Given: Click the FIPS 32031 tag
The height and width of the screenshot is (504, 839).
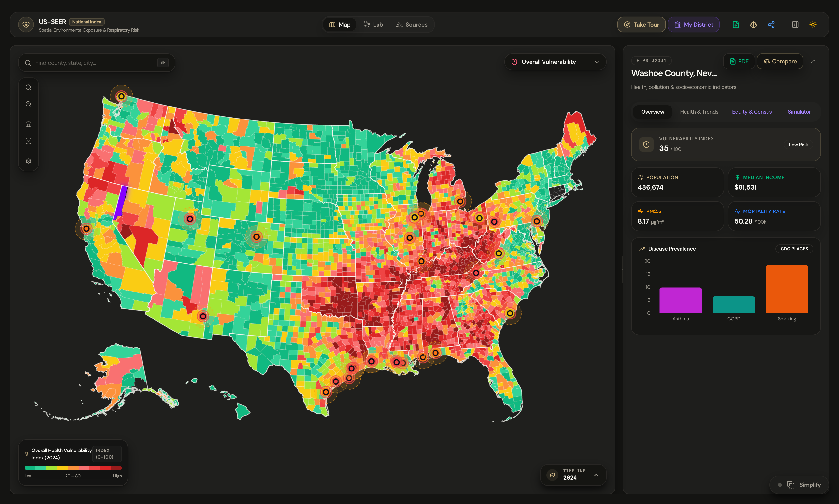Looking at the screenshot, I should (x=651, y=60).
